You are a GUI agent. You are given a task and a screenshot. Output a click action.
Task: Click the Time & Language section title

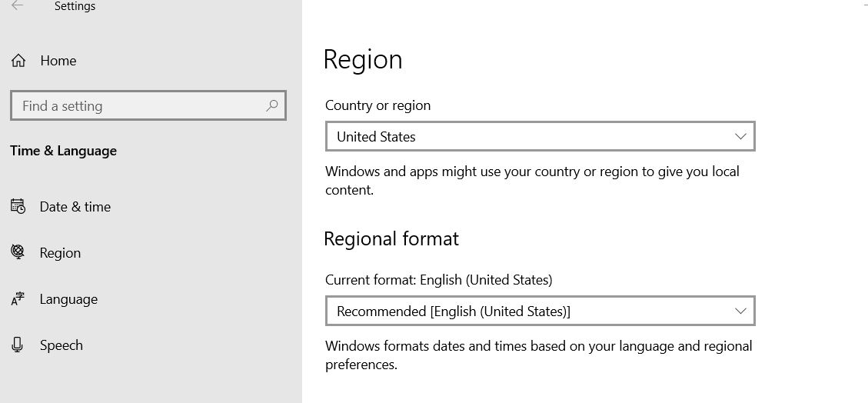tap(64, 151)
